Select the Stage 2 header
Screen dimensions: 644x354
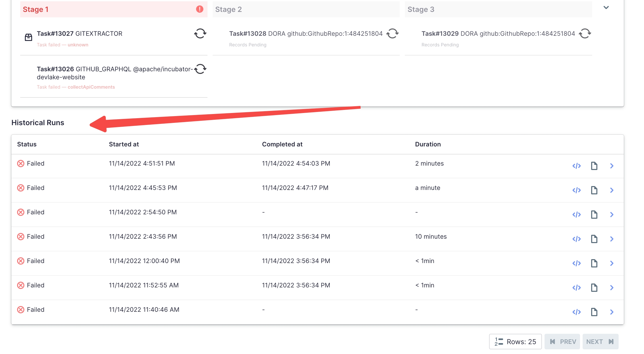click(x=306, y=9)
